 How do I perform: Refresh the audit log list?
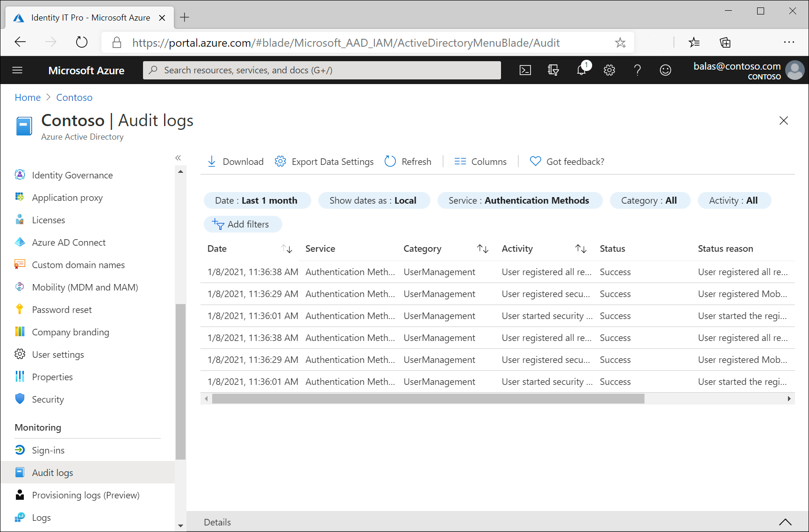tap(408, 162)
